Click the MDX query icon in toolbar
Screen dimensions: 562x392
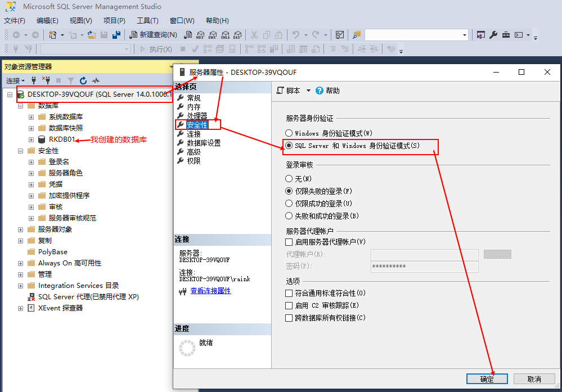coord(200,35)
